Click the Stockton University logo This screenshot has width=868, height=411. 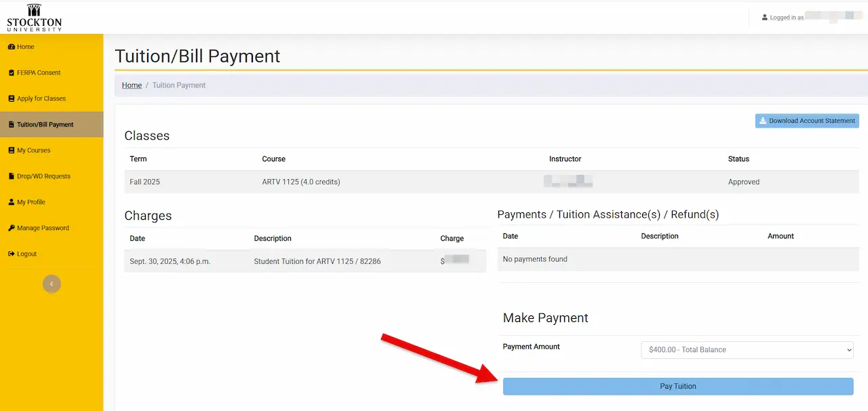(34, 17)
